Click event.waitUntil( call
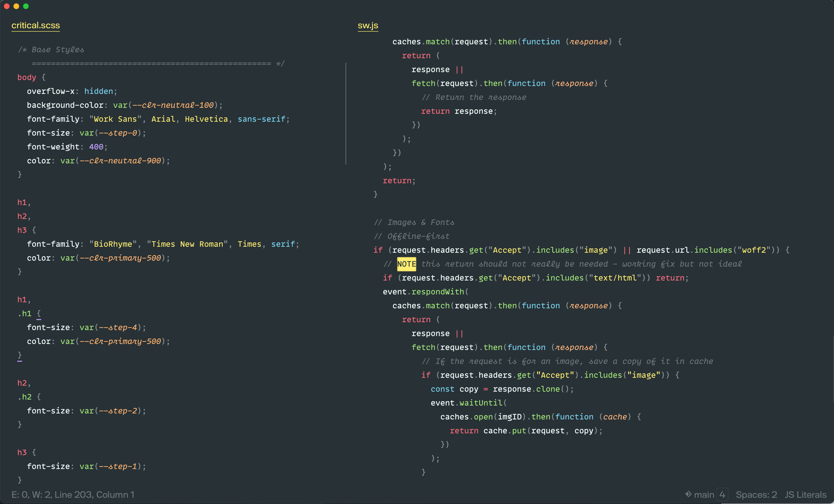 tap(469, 403)
